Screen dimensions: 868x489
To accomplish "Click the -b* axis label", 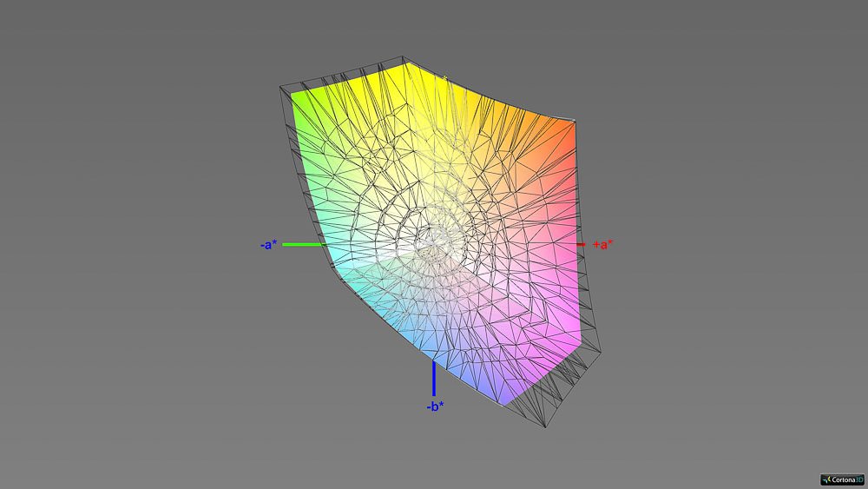I will pyautogui.click(x=435, y=406).
